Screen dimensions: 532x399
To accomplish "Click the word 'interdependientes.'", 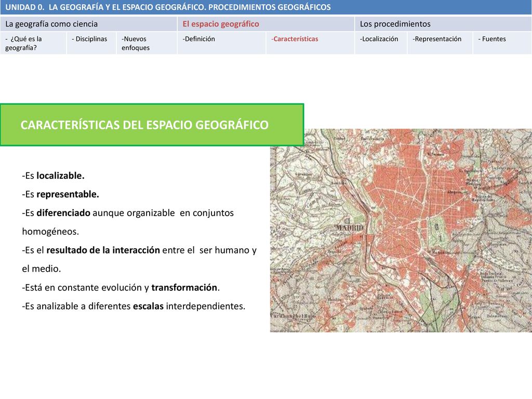I will click(206, 307).
